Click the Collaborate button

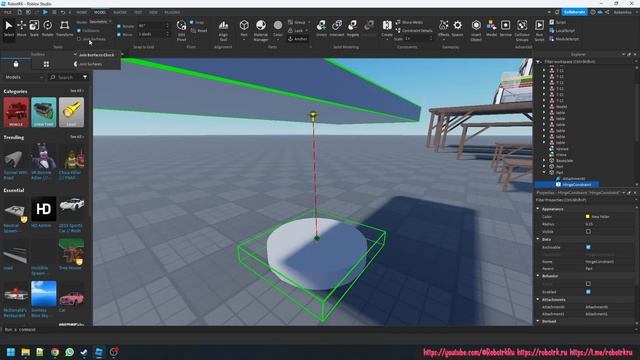click(574, 12)
